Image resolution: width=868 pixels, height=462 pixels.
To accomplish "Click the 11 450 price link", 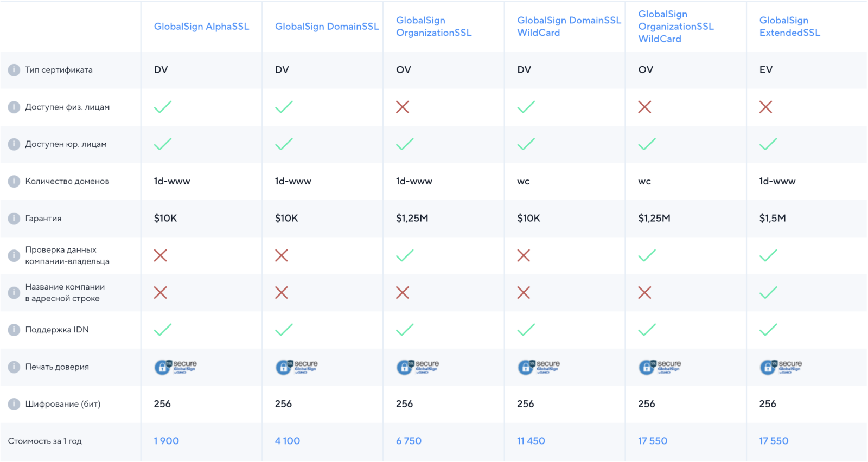I will pos(531,441).
